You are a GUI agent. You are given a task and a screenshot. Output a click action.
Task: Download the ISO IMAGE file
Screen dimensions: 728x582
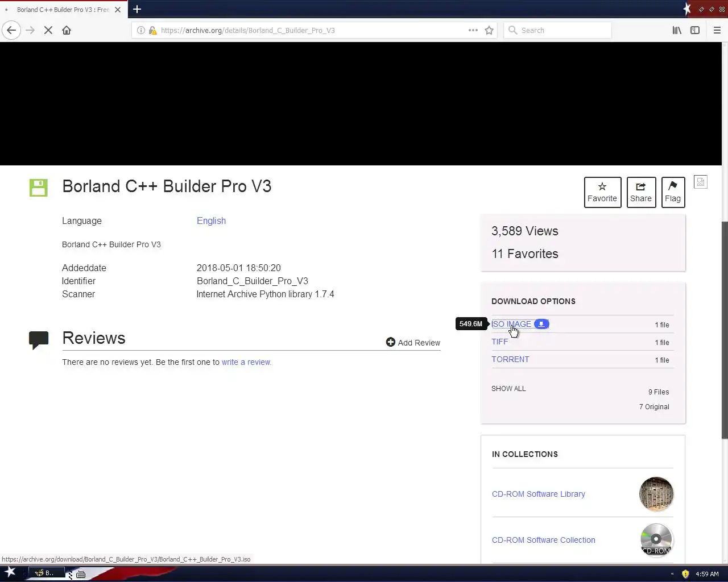(x=511, y=324)
